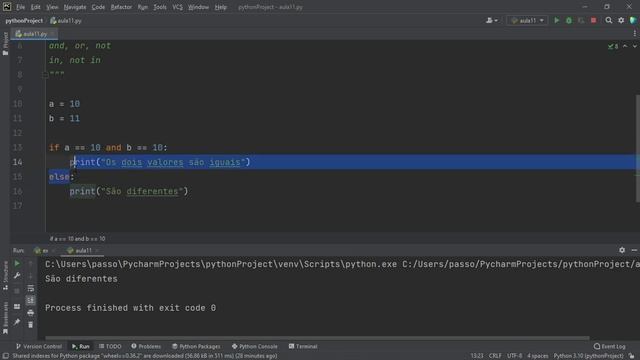Screen dimensions: 640x360
Task: Open the Run menu
Action: (142, 7)
